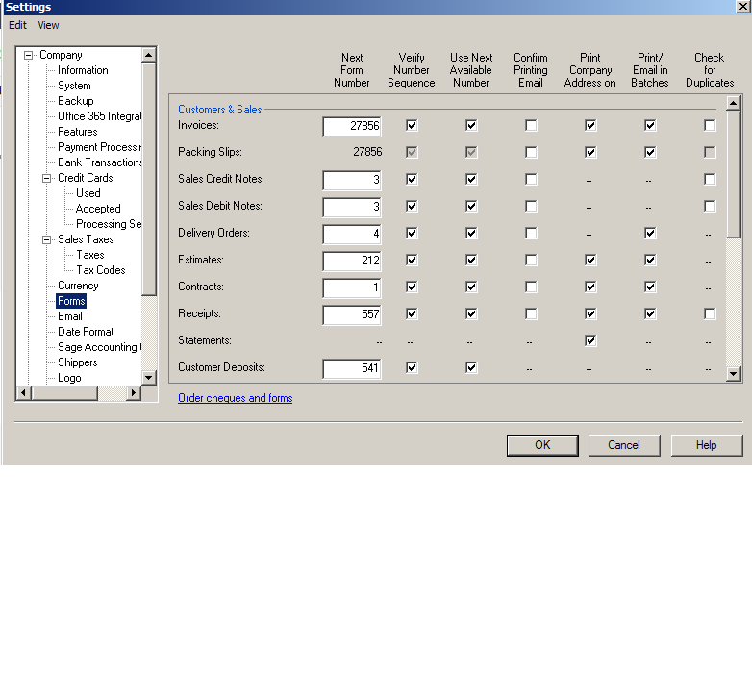
Task: Select Logo in the settings tree
Action: (x=69, y=378)
